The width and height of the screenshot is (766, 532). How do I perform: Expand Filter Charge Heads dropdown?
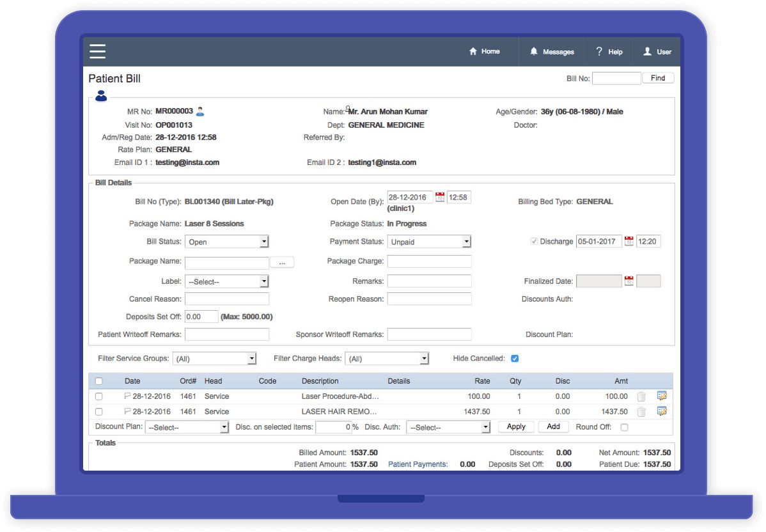[387, 359]
